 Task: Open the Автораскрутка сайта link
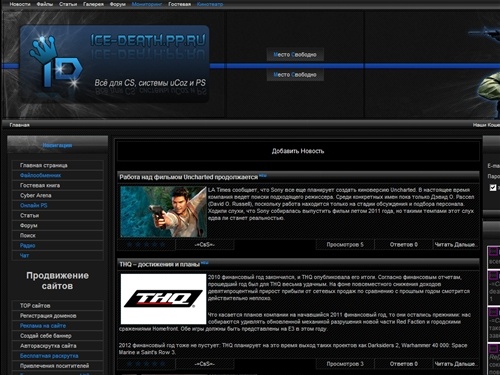(x=58, y=346)
